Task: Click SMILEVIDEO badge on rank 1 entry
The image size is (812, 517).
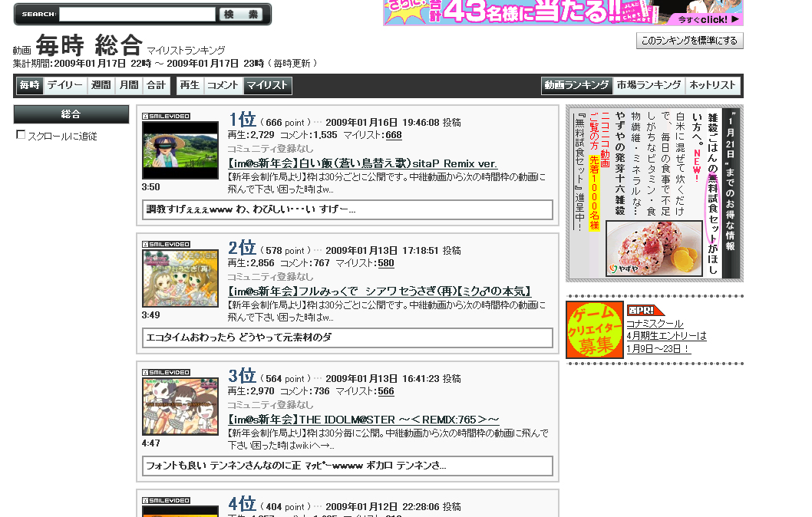Action: [167, 117]
